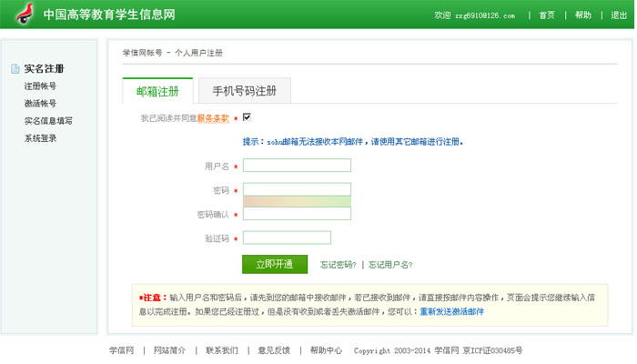This screenshot has height=364, width=637.
Task: Click the red 注意 notice label
Action: click(153, 298)
